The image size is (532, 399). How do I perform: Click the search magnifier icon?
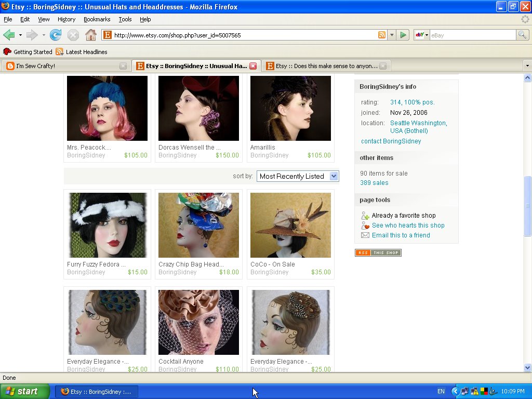click(522, 35)
